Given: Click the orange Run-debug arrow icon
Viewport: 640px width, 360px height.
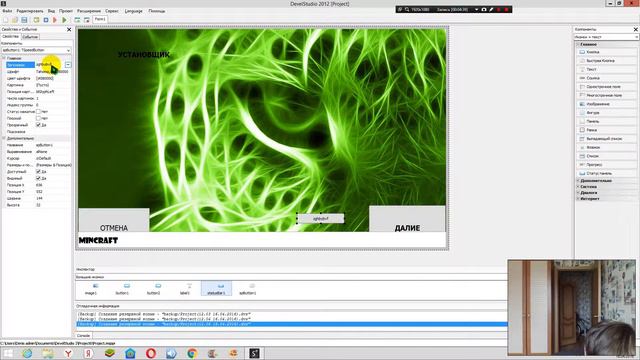Looking at the screenshot, I should pos(55,20).
